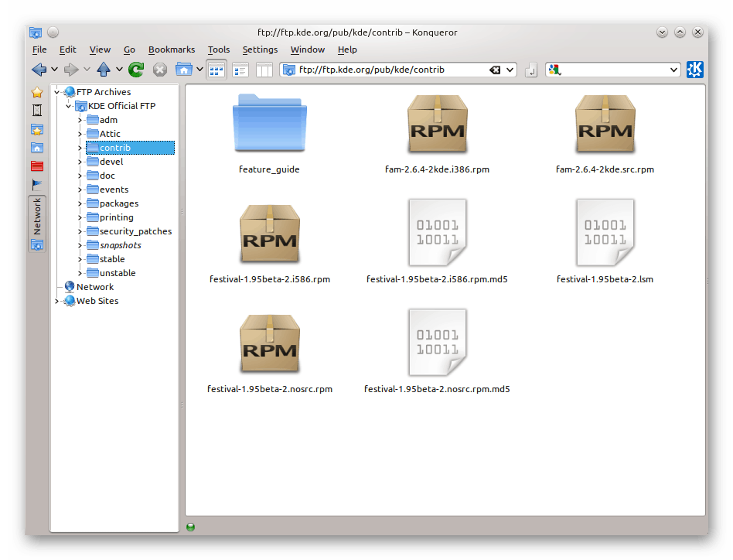733x560 pixels.
Task: Collapse the KDE Official FTP node
Action: click(x=69, y=106)
